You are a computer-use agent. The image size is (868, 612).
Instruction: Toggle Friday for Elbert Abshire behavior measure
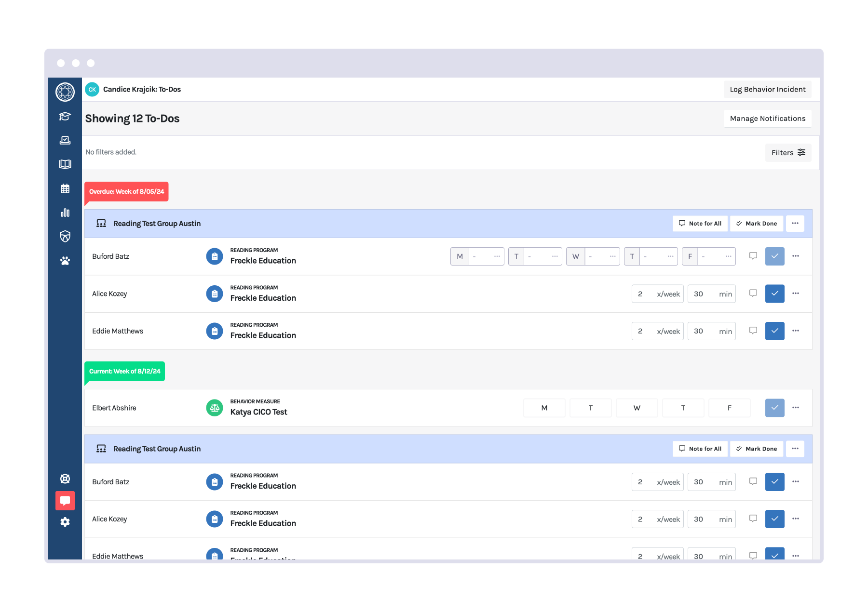point(730,408)
